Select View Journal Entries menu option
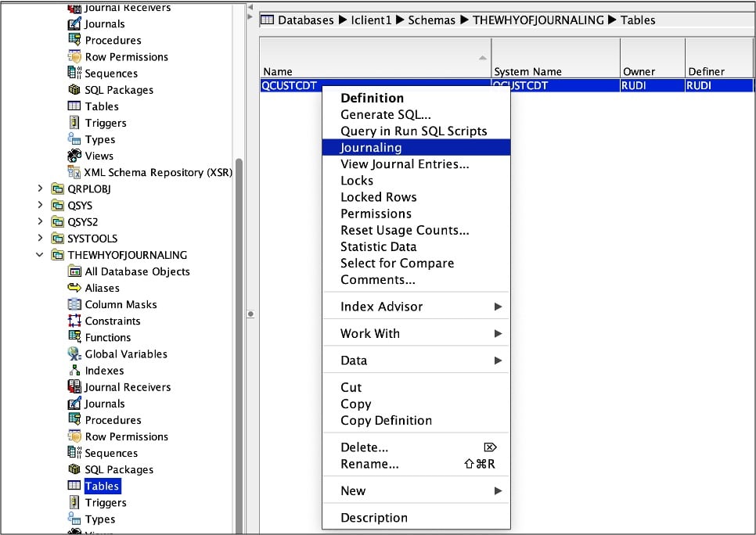Viewport: 756px width, 535px height. tap(405, 164)
